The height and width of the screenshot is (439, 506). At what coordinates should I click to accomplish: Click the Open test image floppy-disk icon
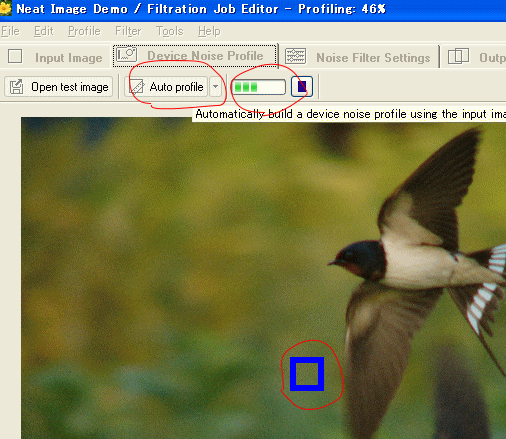tap(16, 87)
